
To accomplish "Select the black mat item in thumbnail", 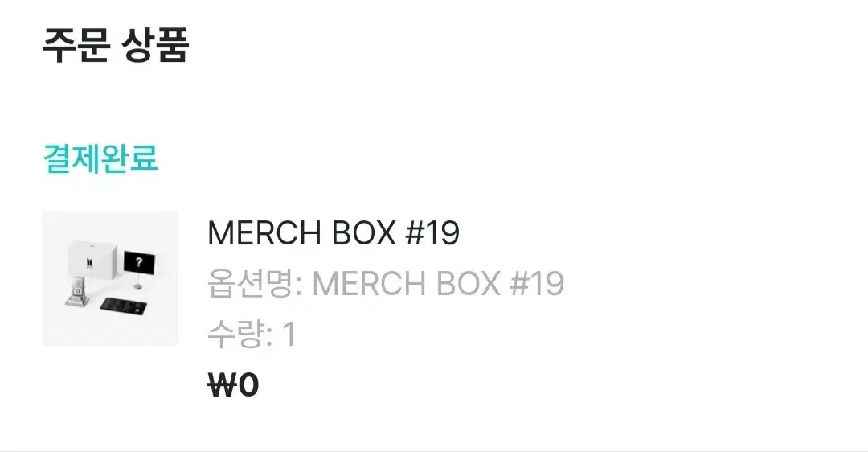I will pyautogui.click(x=124, y=305).
